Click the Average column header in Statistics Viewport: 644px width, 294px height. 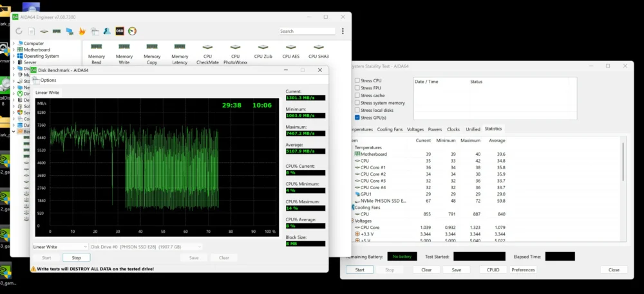pos(497,141)
